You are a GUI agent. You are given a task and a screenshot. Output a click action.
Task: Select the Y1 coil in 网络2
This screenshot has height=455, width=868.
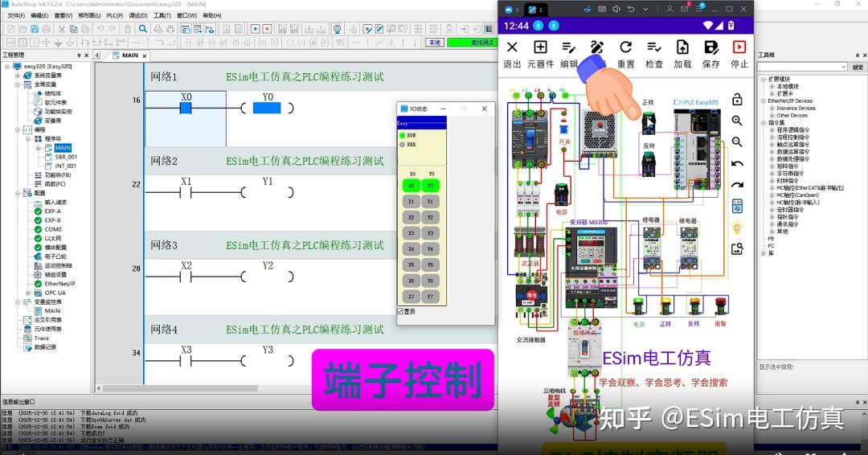tap(268, 192)
